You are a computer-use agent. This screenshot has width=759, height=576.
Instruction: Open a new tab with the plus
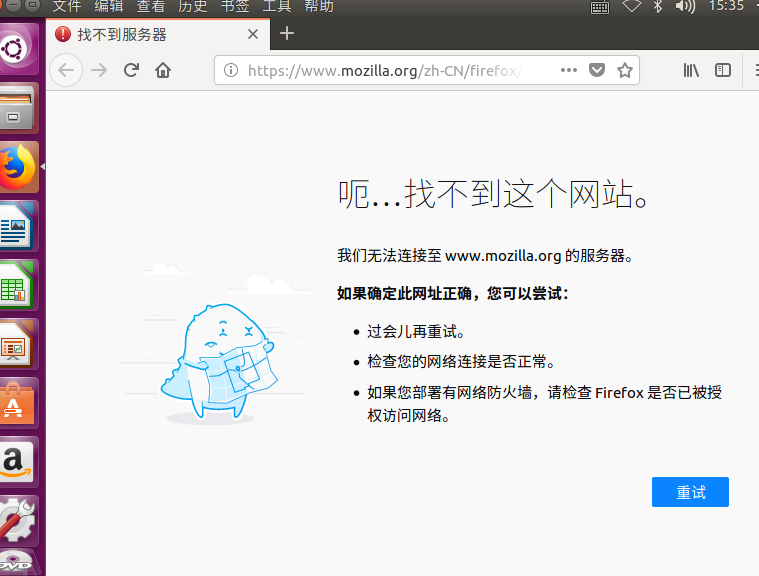tap(287, 33)
